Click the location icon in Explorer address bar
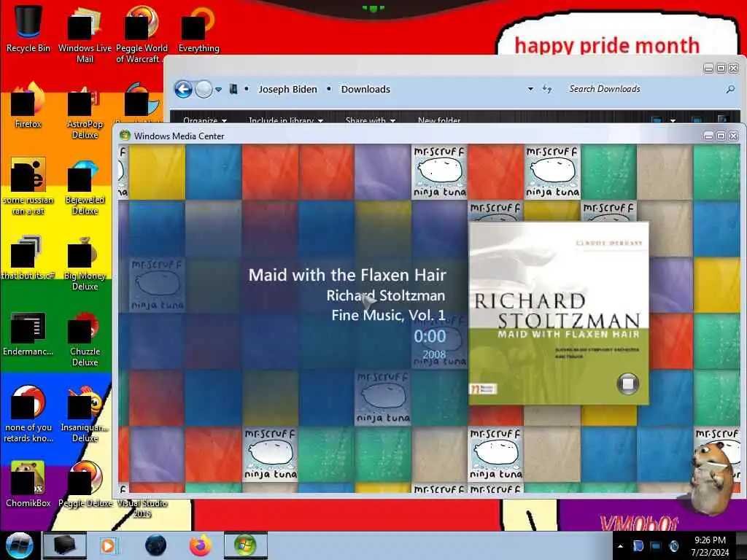This screenshot has width=747, height=560. click(x=233, y=89)
